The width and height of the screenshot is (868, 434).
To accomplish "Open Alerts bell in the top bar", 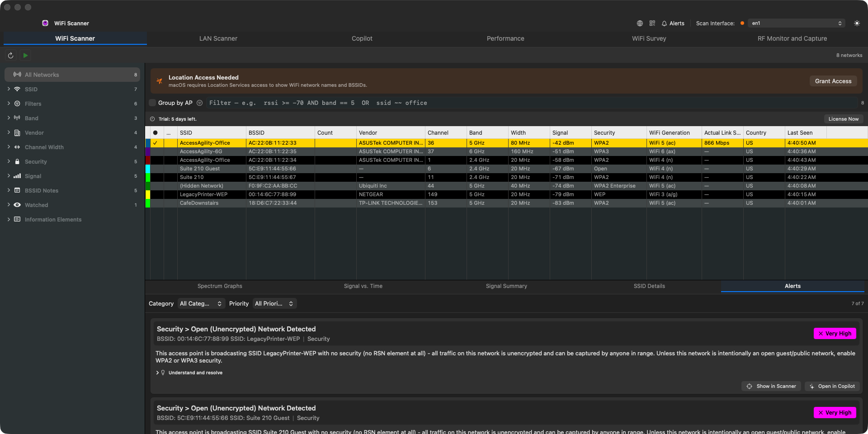I will click(673, 23).
